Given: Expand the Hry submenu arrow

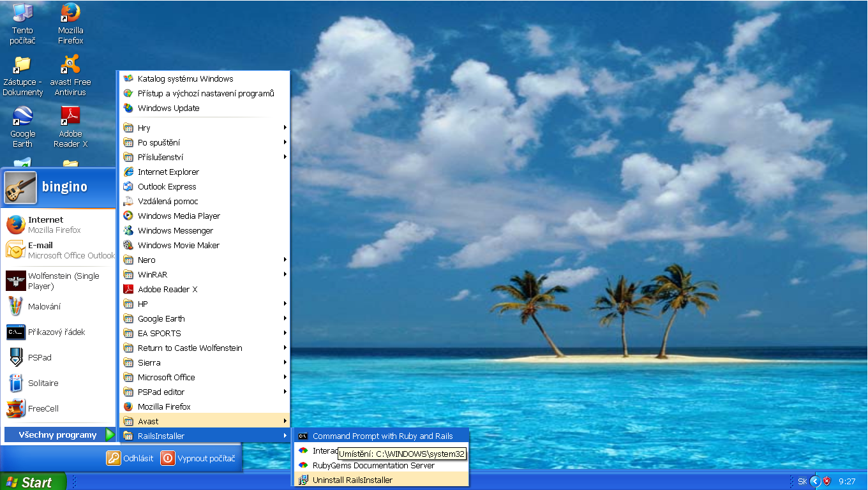Looking at the screenshot, I should [285, 128].
